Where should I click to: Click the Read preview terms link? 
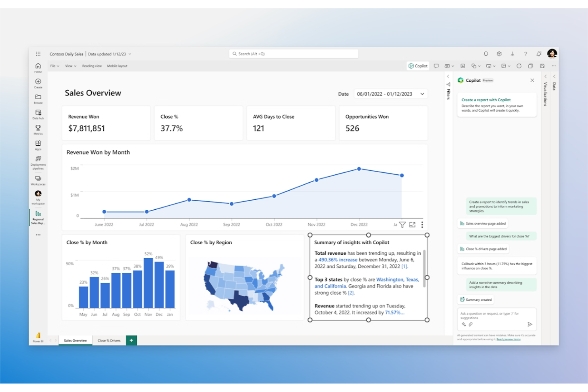[x=509, y=339]
